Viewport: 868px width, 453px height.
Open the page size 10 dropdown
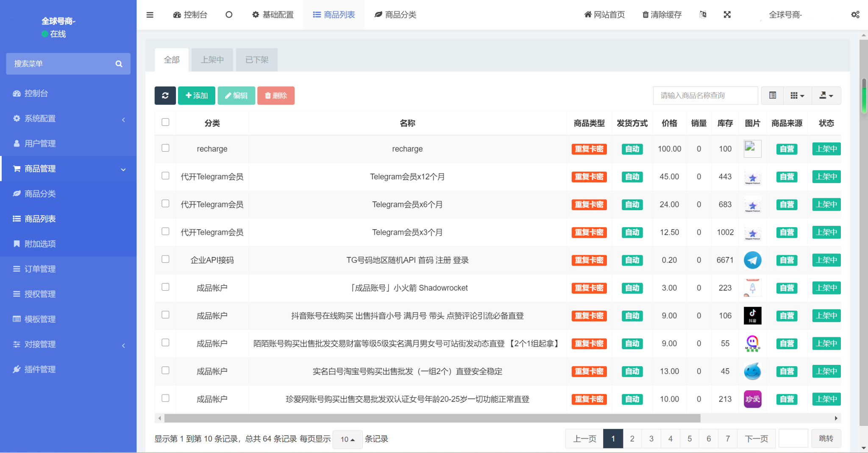pyautogui.click(x=348, y=439)
